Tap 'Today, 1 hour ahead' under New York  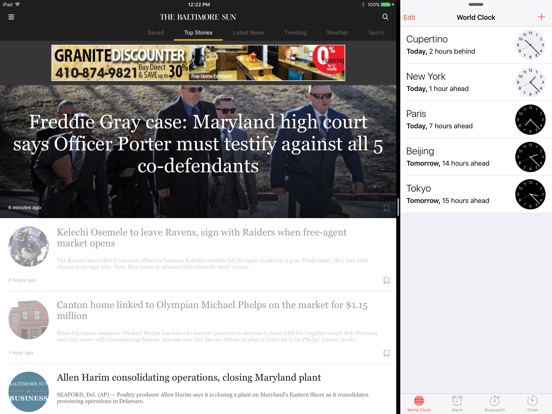[x=438, y=89]
